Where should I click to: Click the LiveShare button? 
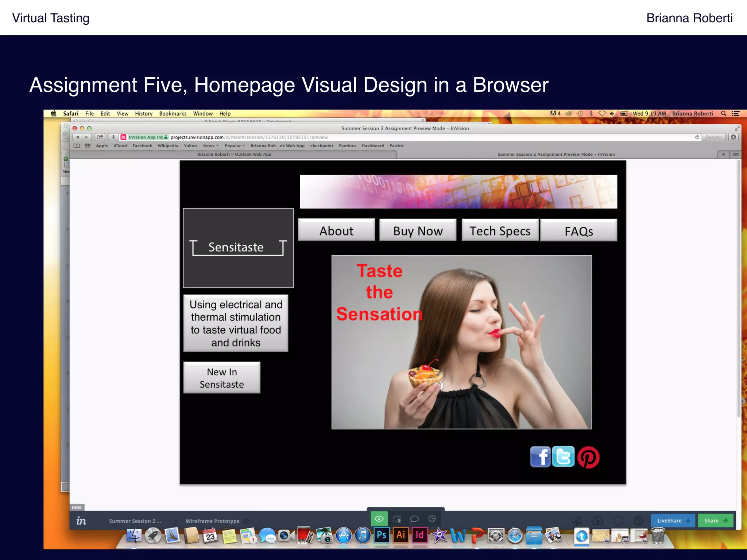tap(673, 521)
